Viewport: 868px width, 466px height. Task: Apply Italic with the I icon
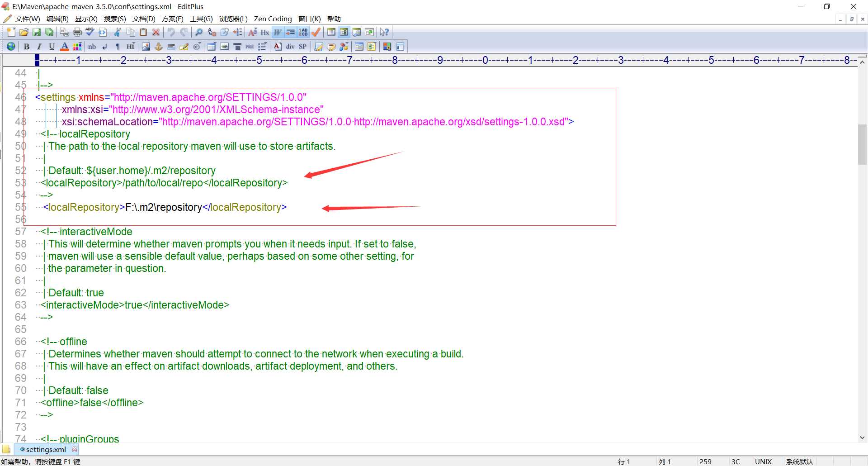click(39, 46)
